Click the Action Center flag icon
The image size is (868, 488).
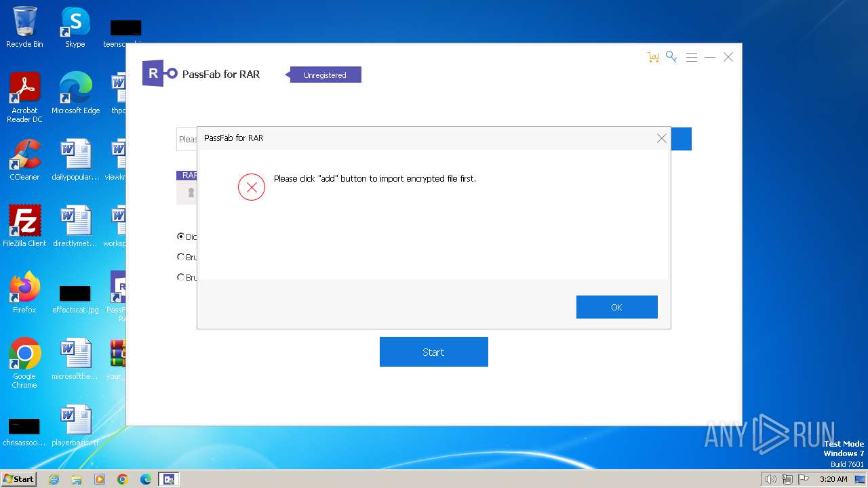804,479
